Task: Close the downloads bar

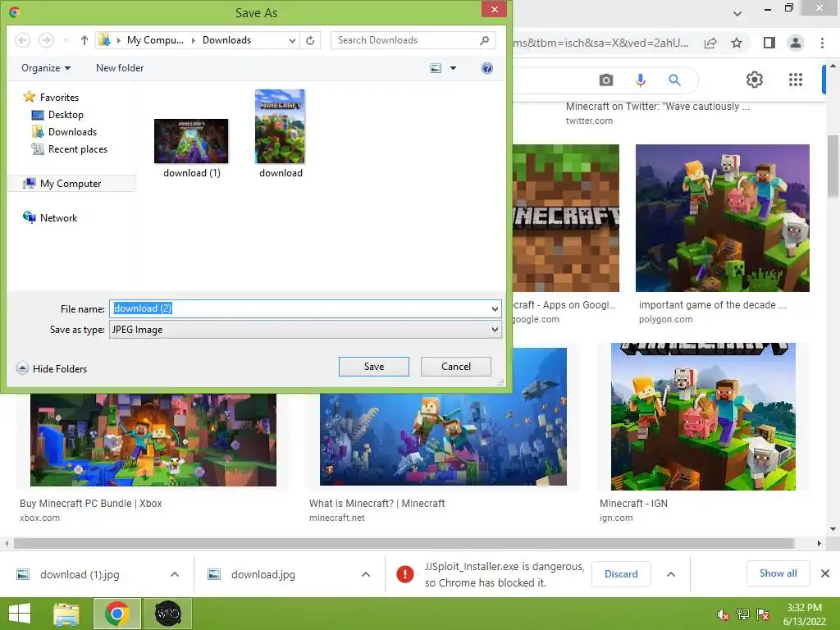Action: click(825, 573)
